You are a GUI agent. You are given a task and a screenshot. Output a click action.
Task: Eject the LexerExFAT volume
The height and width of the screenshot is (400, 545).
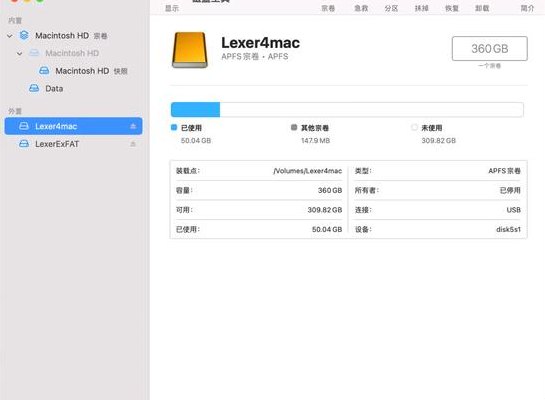click(133, 144)
